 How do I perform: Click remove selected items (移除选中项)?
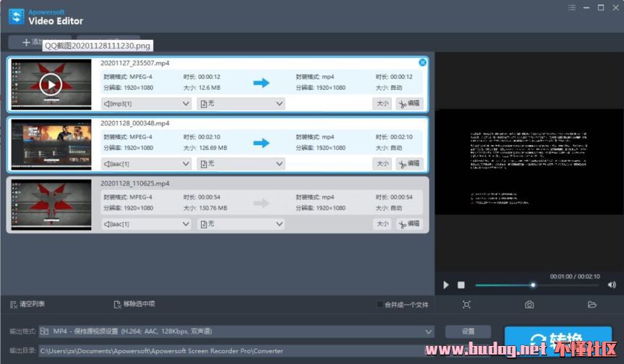tap(118, 305)
